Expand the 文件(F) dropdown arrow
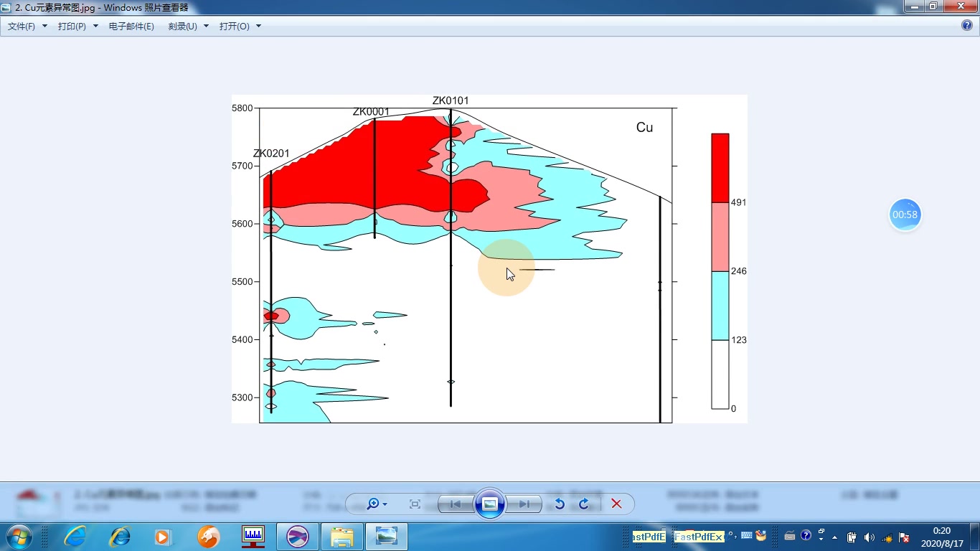This screenshot has width=980, height=551. pos(44,26)
